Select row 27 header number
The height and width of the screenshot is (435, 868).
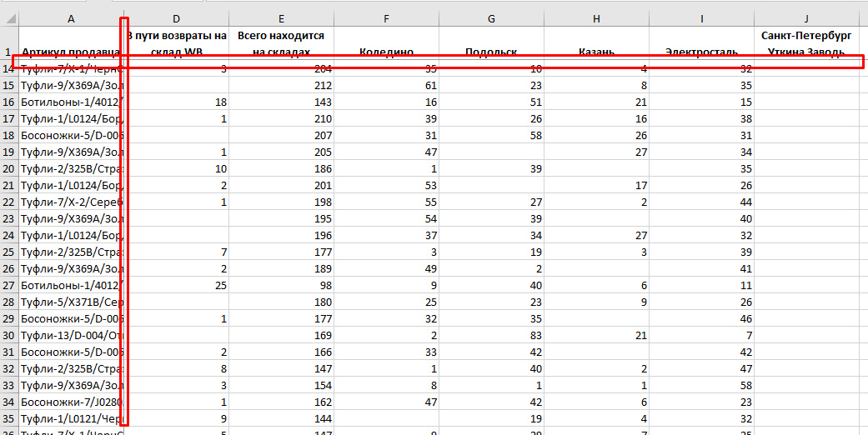point(9,284)
